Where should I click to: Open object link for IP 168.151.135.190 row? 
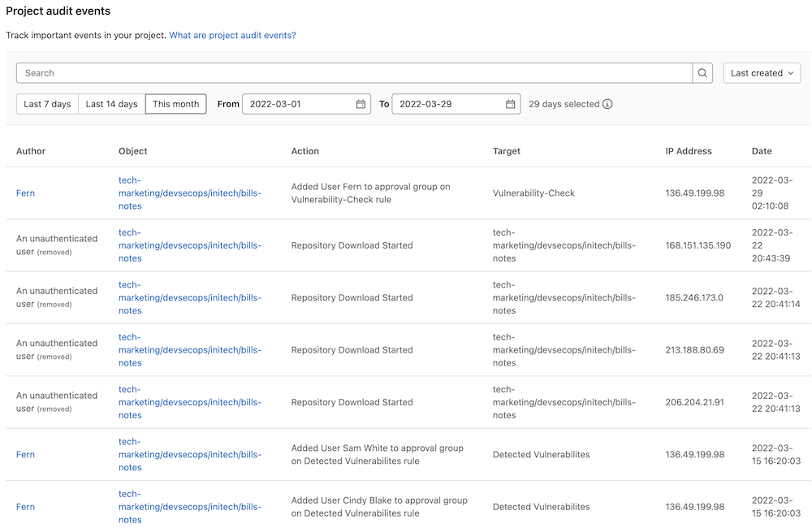(x=189, y=245)
